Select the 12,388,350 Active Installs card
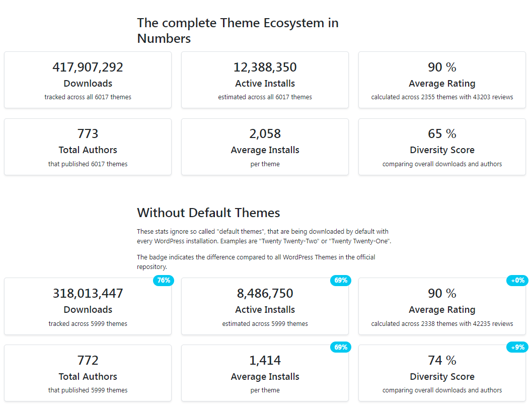This screenshot has height=407, width=532. (x=265, y=80)
